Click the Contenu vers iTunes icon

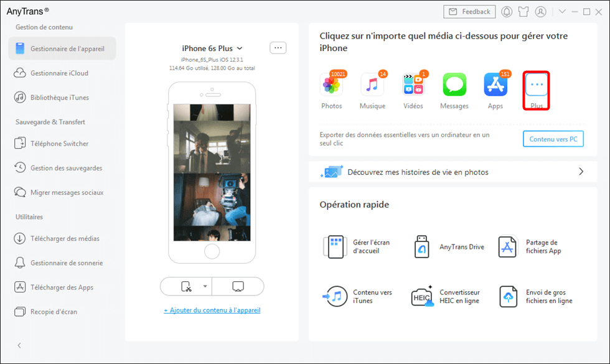[x=335, y=296]
